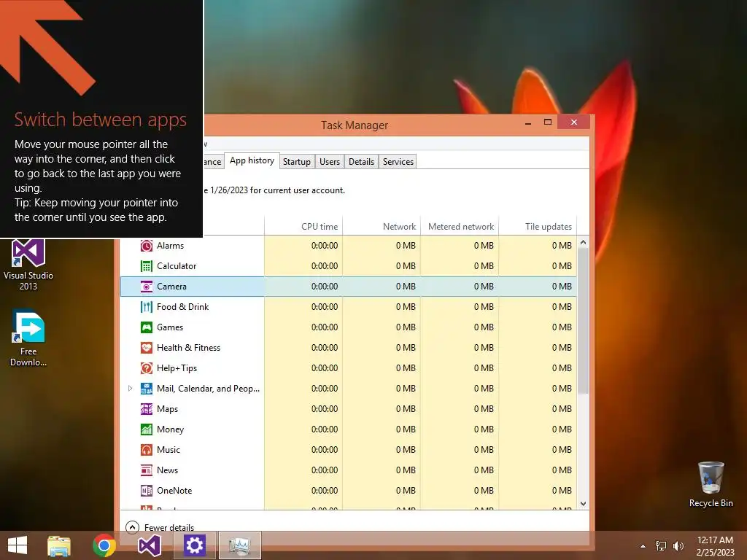Image resolution: width=747 pixels, height=560 pixels.
Task: Select the News row
Action: point(348,470)
